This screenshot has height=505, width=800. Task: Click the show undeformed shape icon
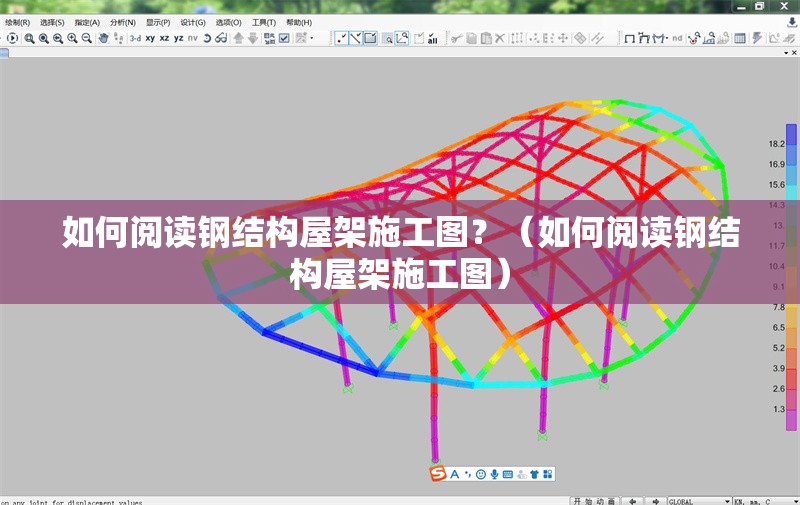pos(630,38)
